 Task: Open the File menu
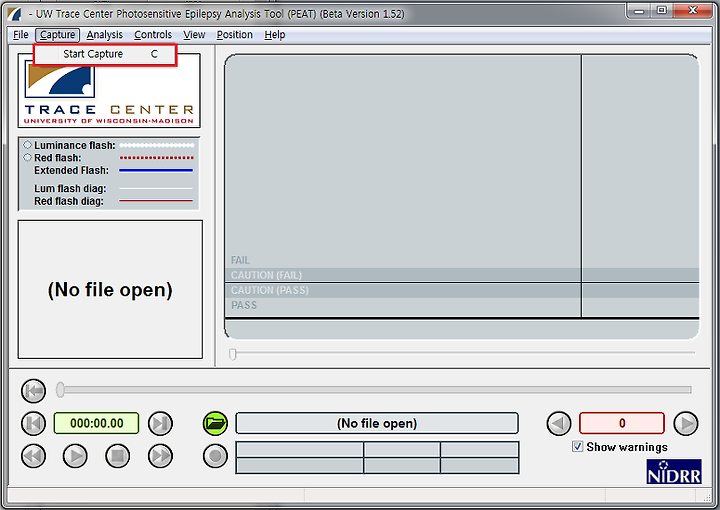pyautogui.click(x=21, y=35)
